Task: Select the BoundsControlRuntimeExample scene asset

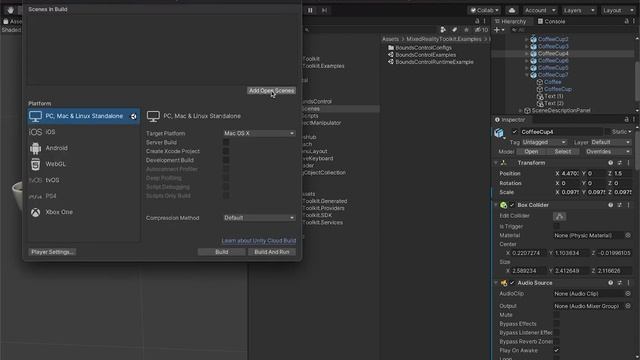Action: (x=434, y=62)
